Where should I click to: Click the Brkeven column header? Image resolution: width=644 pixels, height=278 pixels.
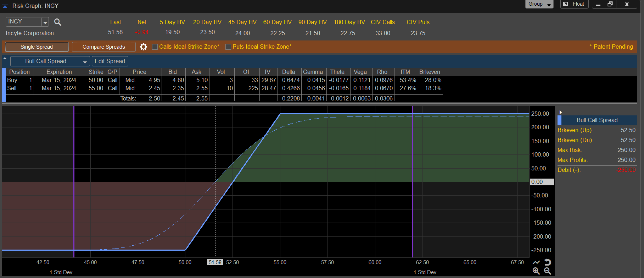coord(430,72)
